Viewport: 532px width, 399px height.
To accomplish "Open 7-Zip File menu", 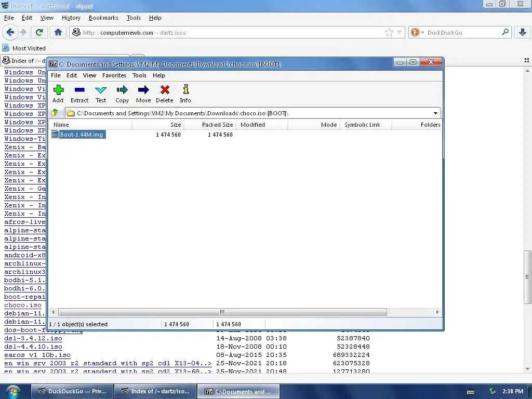I will click(x=56, y=75).
